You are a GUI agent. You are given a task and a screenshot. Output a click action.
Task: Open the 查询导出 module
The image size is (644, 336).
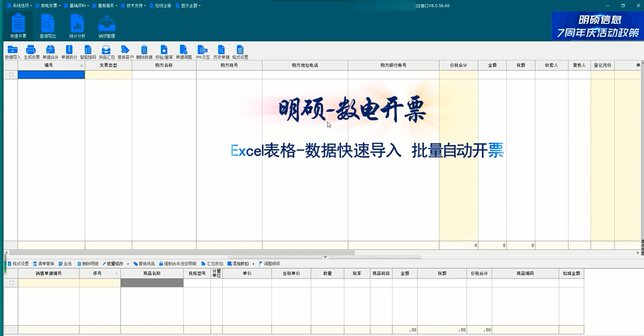click(x=47, y=25)
